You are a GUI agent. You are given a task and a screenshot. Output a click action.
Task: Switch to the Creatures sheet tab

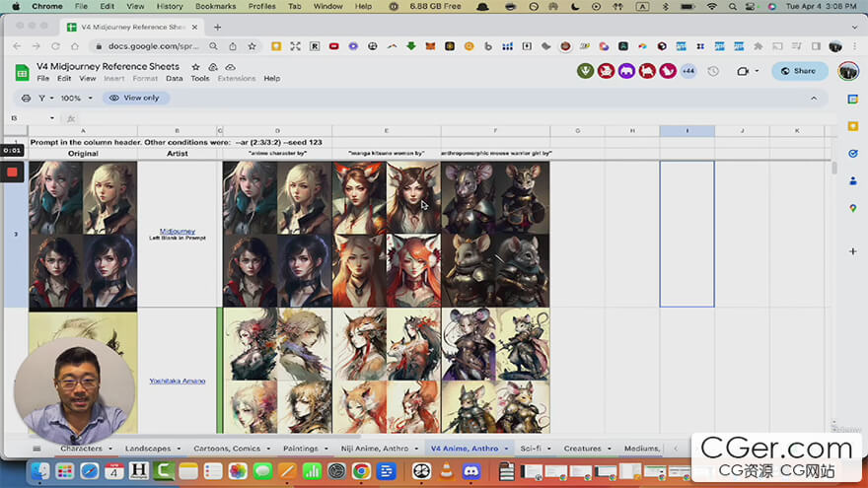pos(582,449)
